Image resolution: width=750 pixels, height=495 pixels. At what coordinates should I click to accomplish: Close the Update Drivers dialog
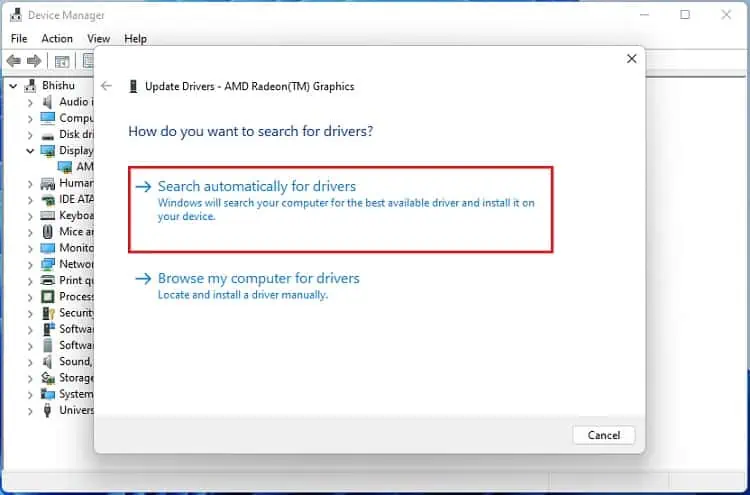[631, 59]
